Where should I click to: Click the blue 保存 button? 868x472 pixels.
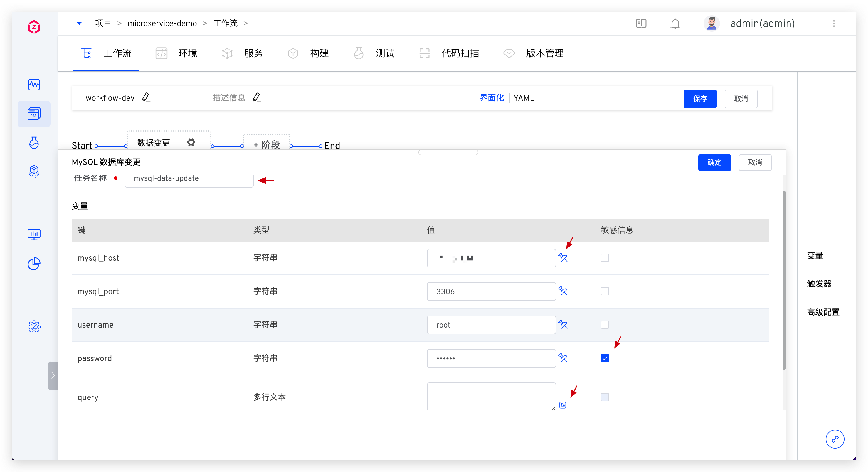[x=700, y=99]
